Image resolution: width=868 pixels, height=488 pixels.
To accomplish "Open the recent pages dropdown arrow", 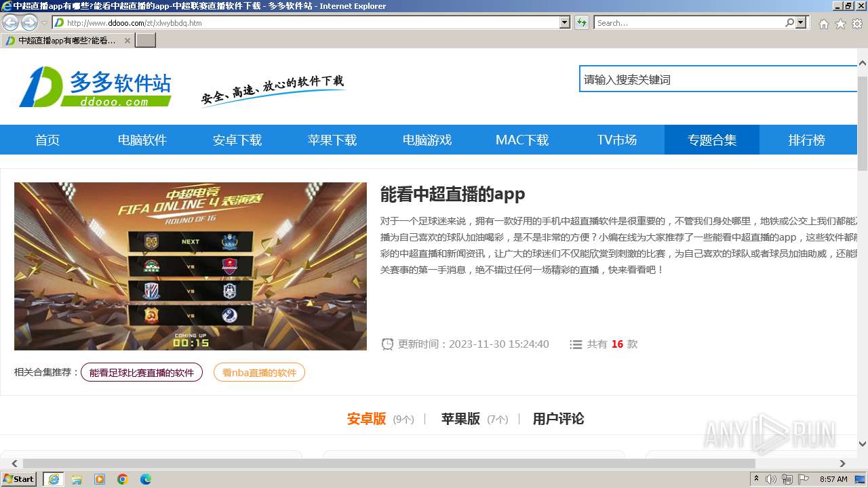I will pos(44,23).
